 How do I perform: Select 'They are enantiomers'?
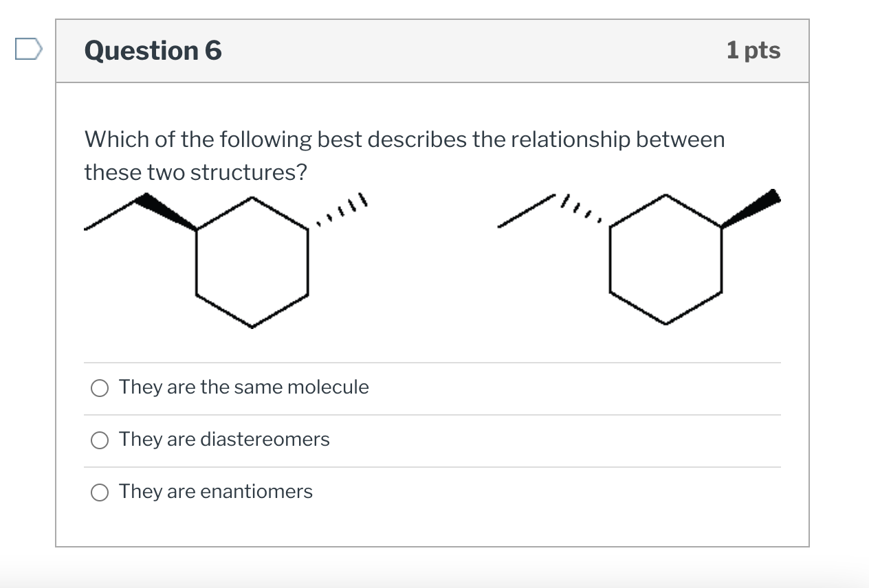100,492
